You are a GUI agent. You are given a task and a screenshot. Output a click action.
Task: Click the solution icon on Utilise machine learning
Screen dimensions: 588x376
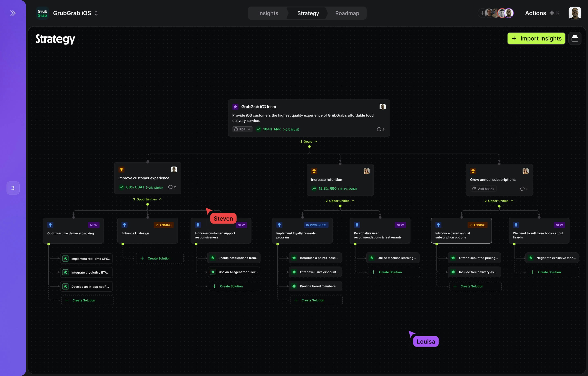pyautogui.click(x=372, y=258)
